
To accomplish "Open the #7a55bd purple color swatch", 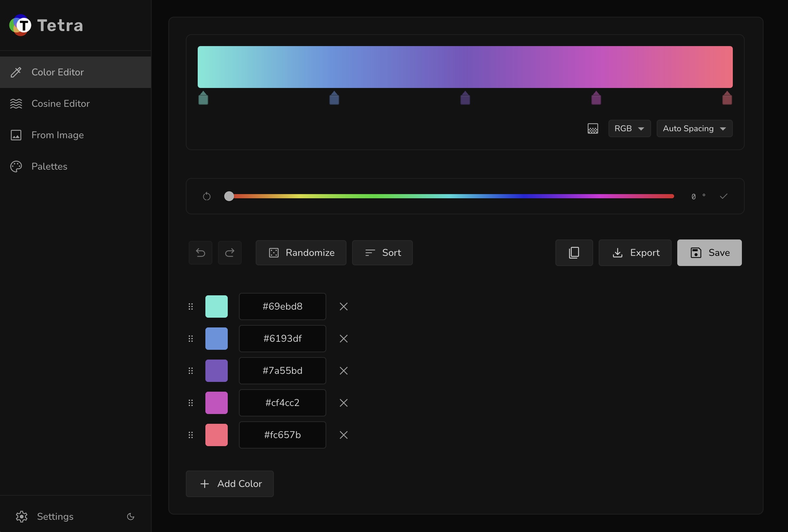I will coord(217,371).
